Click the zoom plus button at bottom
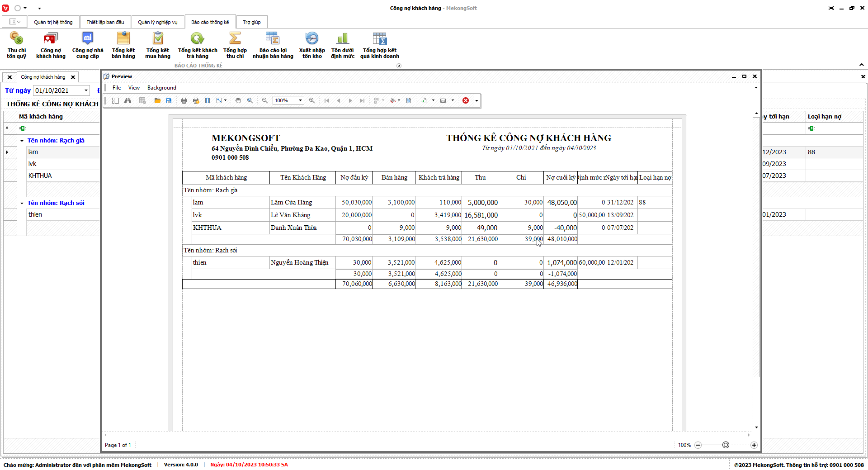This screenshot has width=868, height=470. point(754,445)
